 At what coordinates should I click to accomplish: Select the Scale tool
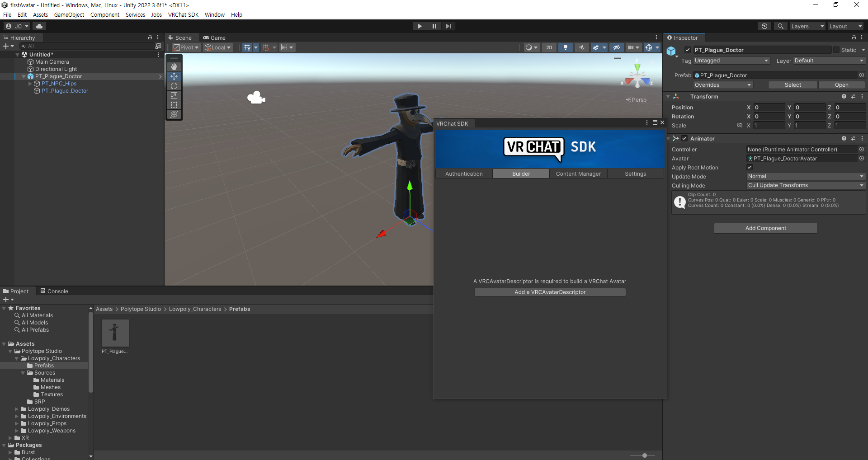174,95
